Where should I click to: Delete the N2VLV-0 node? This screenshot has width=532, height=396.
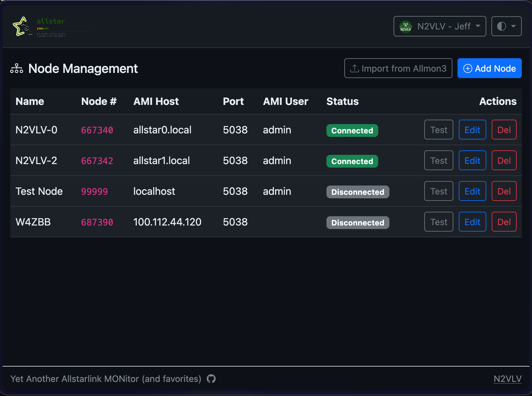click(504, 130)
